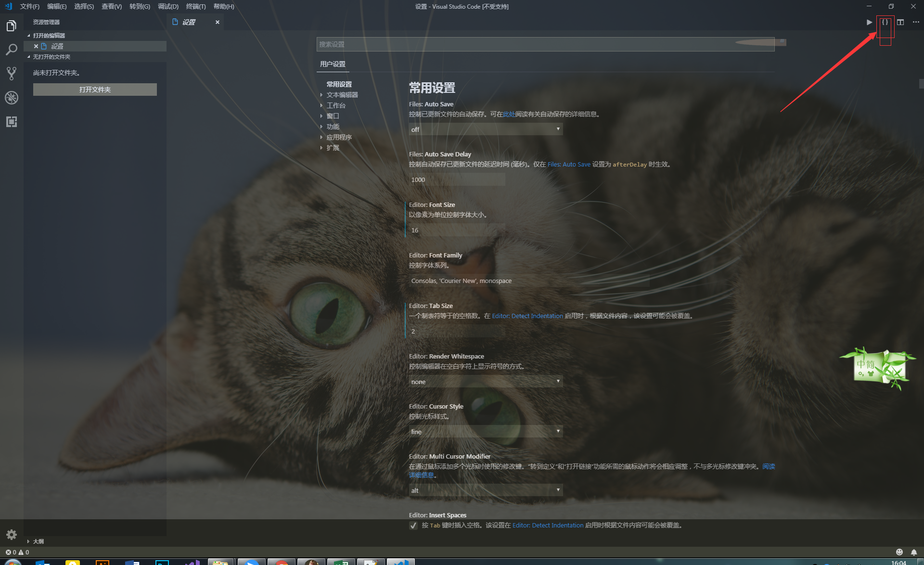Open the Explorer view in activity bar
Viewport: 924px width, 565px height.
(x=12, y=26)
